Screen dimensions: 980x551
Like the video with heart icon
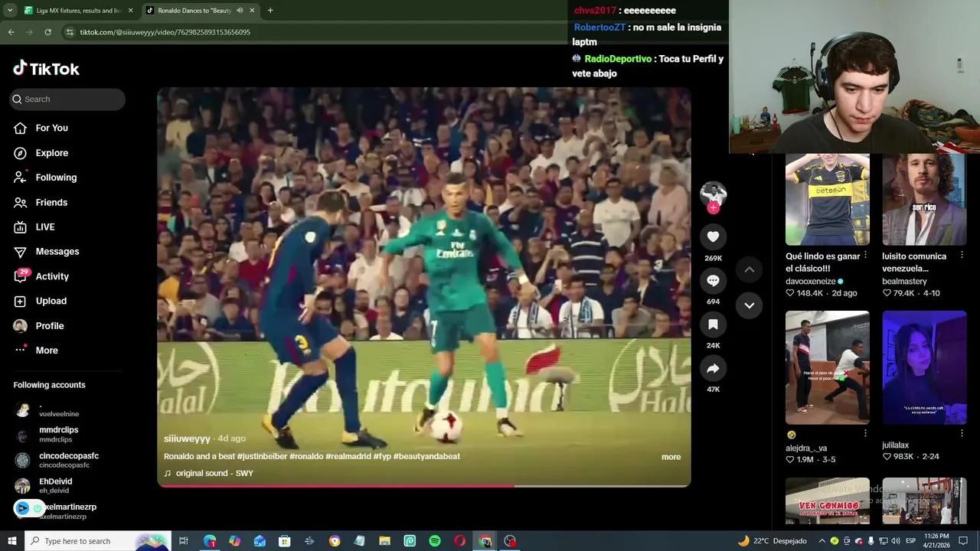click(713, 237)
